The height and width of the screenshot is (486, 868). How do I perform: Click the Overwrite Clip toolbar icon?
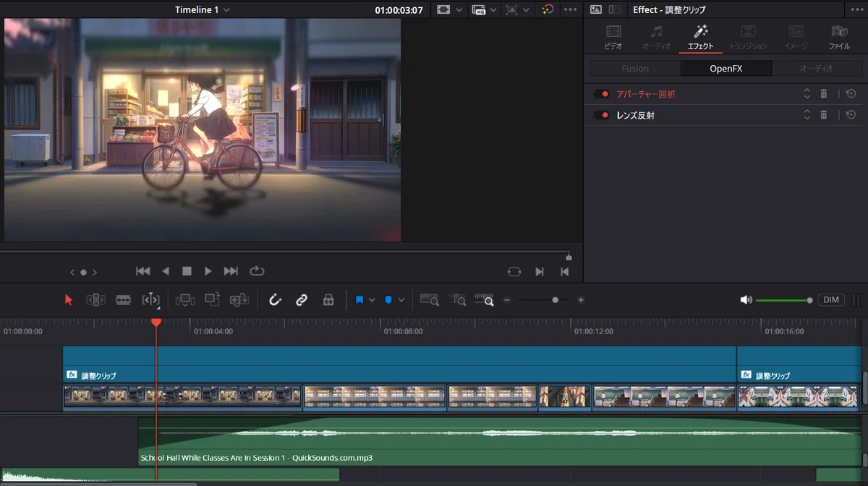213,299
